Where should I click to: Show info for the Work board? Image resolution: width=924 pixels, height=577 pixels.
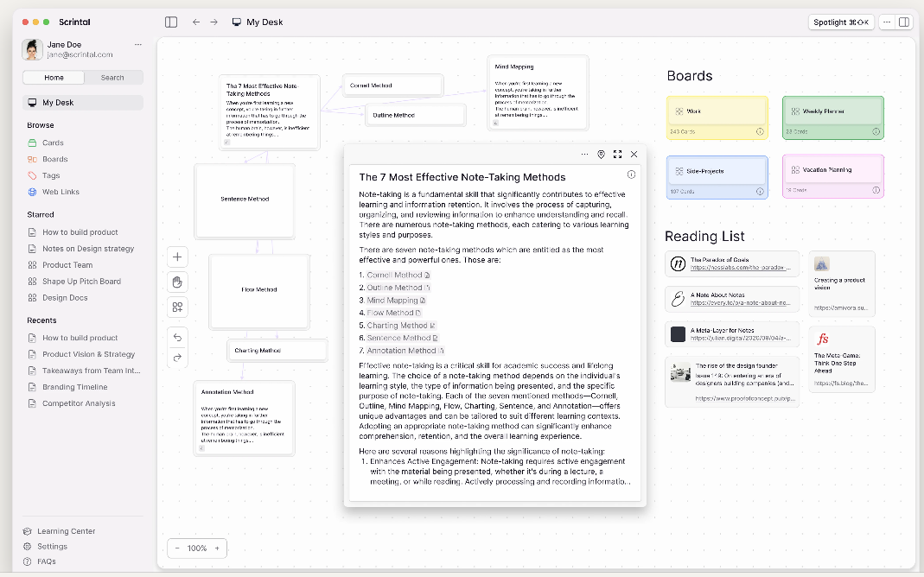(760, 131)
